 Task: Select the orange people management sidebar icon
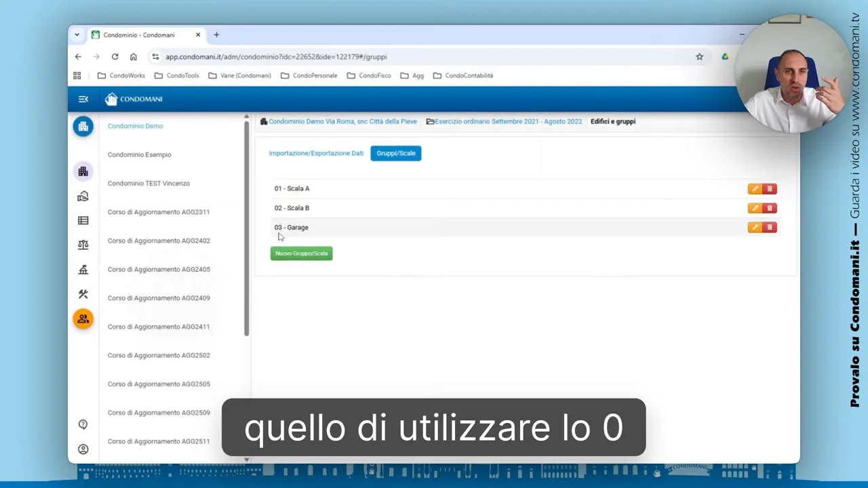pos(83,319)
